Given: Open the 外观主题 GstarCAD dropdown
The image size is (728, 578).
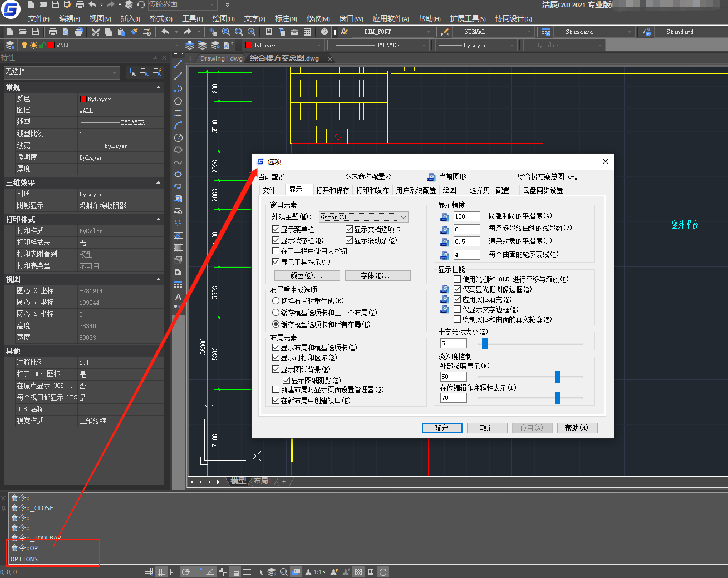Looking at the screenshot, I should [405, 217].
